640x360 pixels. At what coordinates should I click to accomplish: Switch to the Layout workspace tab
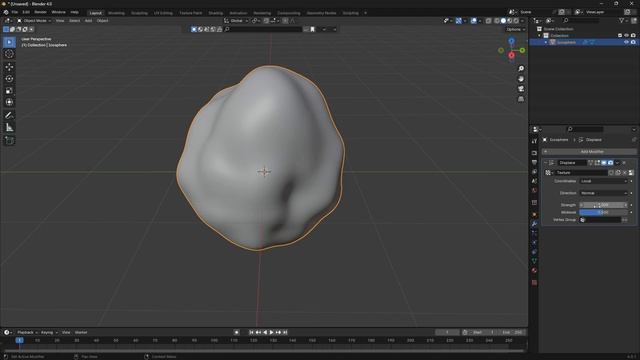pyautogui.click(x=96, y=13)
